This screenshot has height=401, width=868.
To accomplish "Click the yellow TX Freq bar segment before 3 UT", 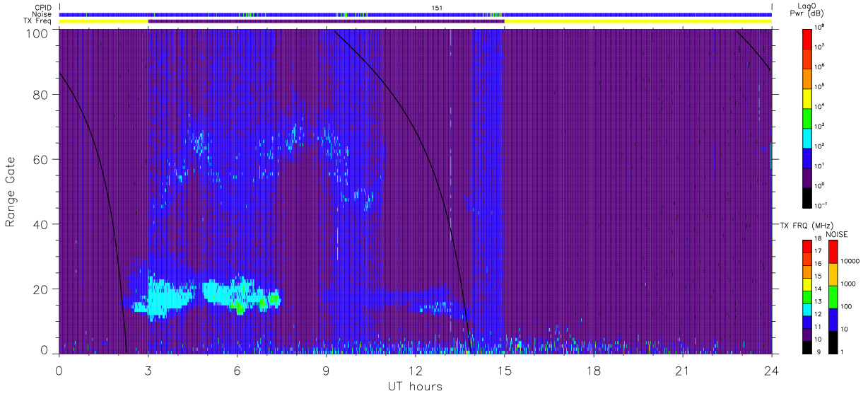I will [x=103, y=21].
